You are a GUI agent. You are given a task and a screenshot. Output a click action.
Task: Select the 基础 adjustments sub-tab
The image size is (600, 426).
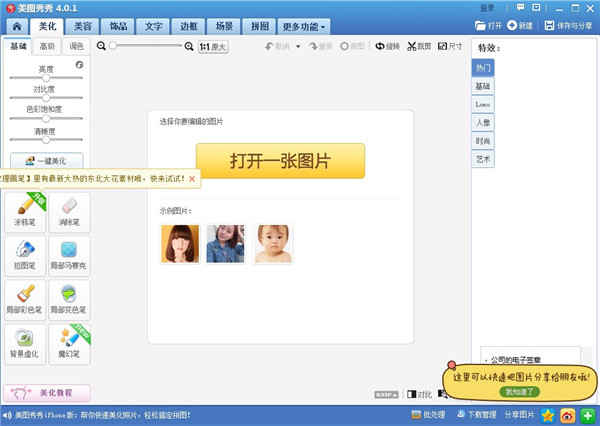click(18, 46)
